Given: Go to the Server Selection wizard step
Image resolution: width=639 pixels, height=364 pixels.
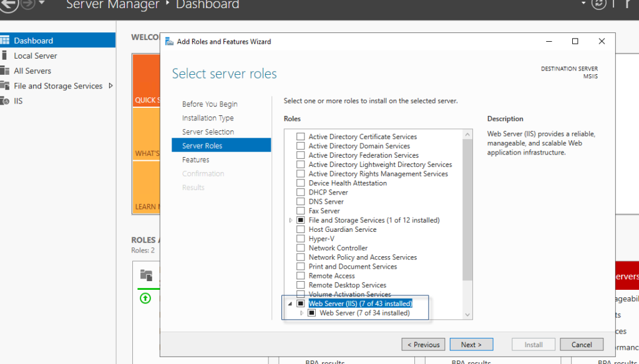Looking at the screenshot, I should click(208, 132).
